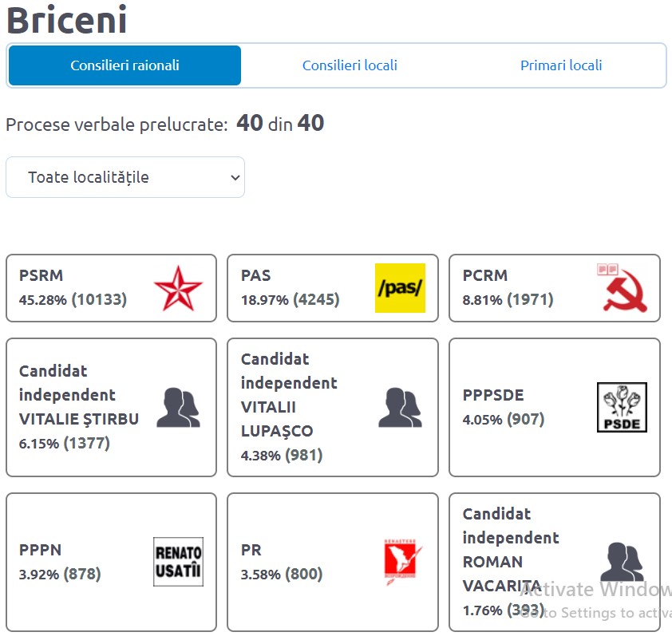
Task: Click the Candidat independent VITALII LUPAȘCO name
Action: point(289,395)
